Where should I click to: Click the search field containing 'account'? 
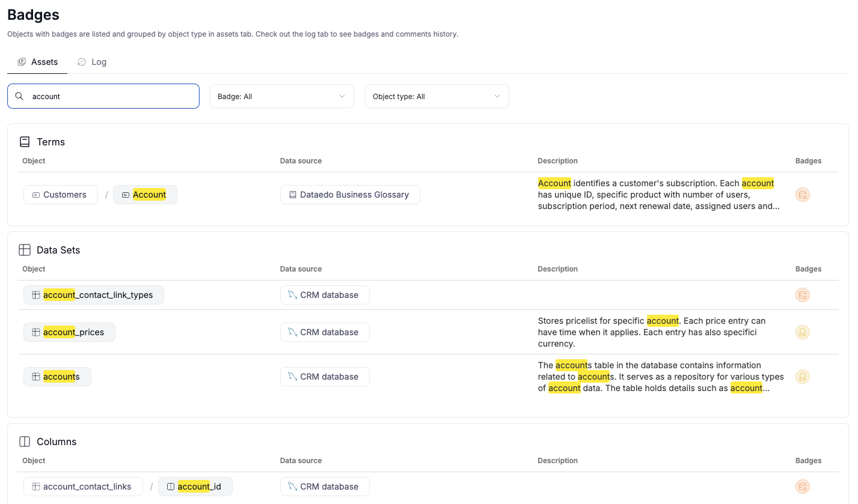(111, 96)
